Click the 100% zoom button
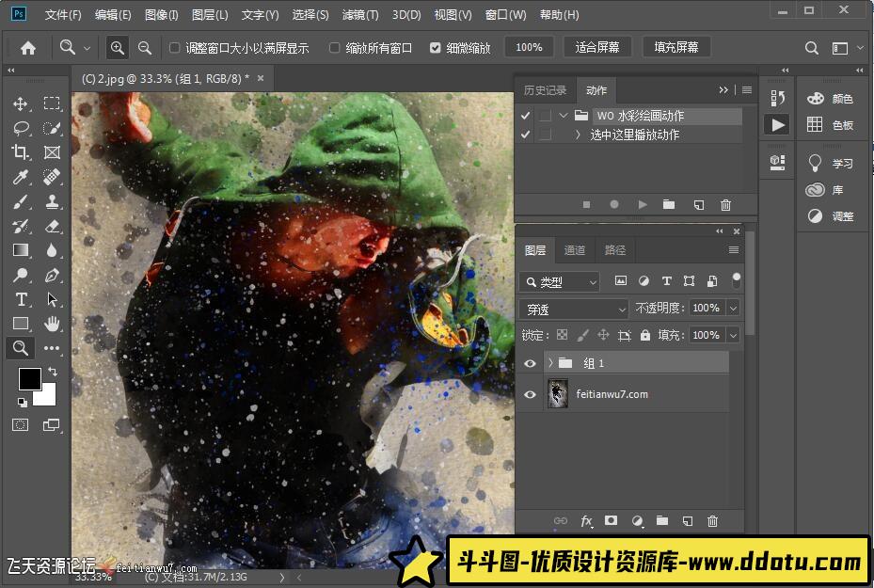 tap(529, 47)
